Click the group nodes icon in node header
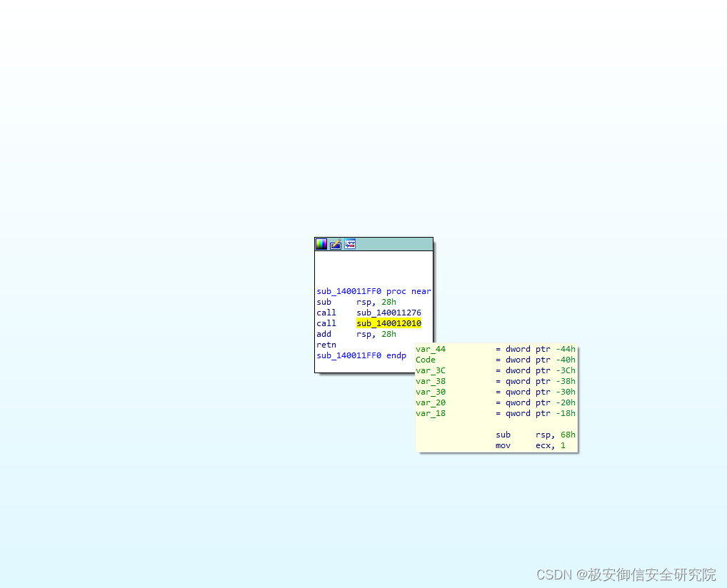 (350, 244)
